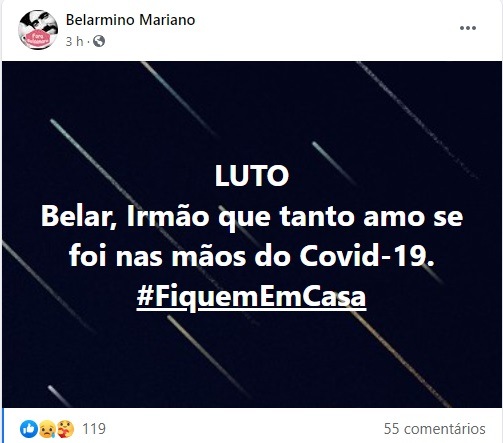Click the line 'Belar, Irmão que tanto amo se'
This screenshot has height=443, width=503.
(x=252, y=217)
